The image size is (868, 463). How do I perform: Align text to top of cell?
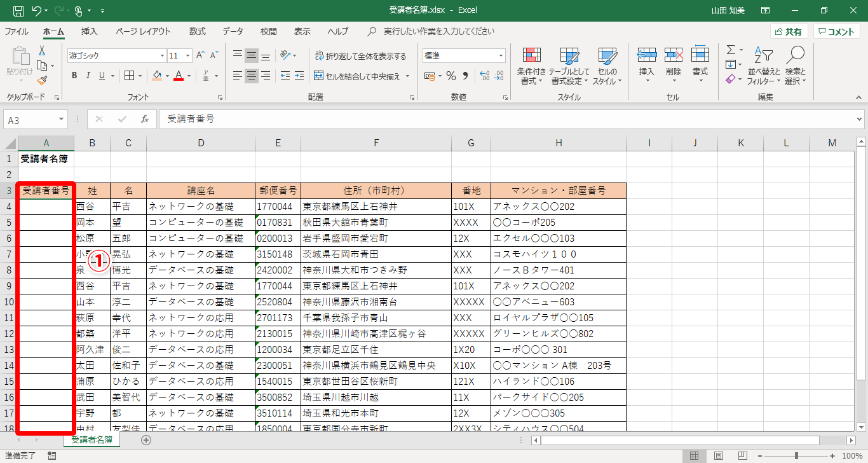point(238,55)
